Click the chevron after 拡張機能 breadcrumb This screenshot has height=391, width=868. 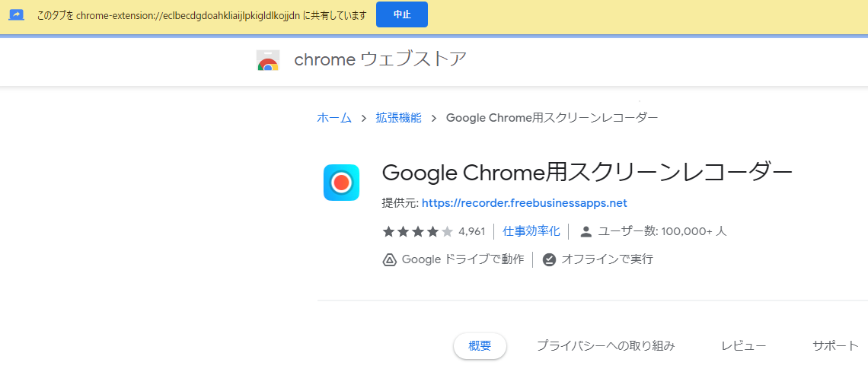point(433,118)
